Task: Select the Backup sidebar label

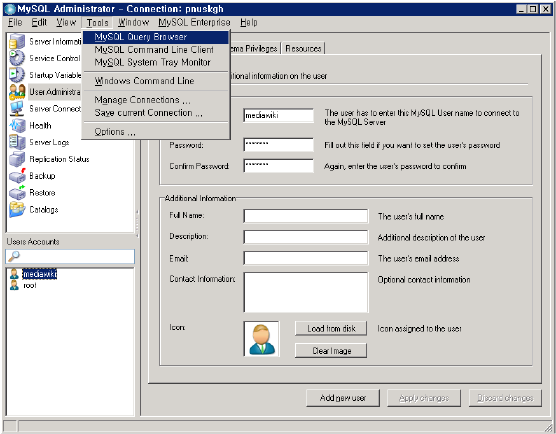Action: (x=42, y=176)
